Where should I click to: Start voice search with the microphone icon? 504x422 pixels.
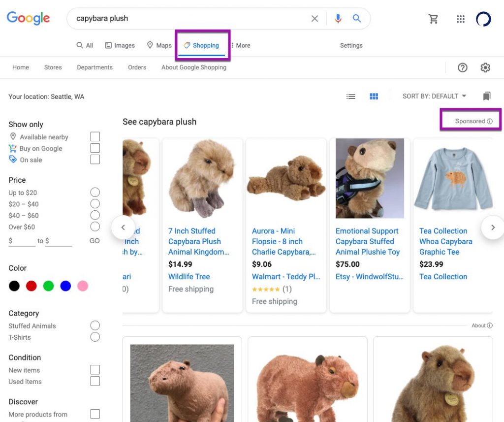tap(338, 19)
